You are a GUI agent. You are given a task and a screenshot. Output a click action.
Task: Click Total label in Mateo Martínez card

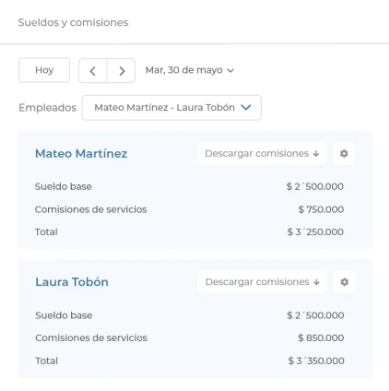46,232
